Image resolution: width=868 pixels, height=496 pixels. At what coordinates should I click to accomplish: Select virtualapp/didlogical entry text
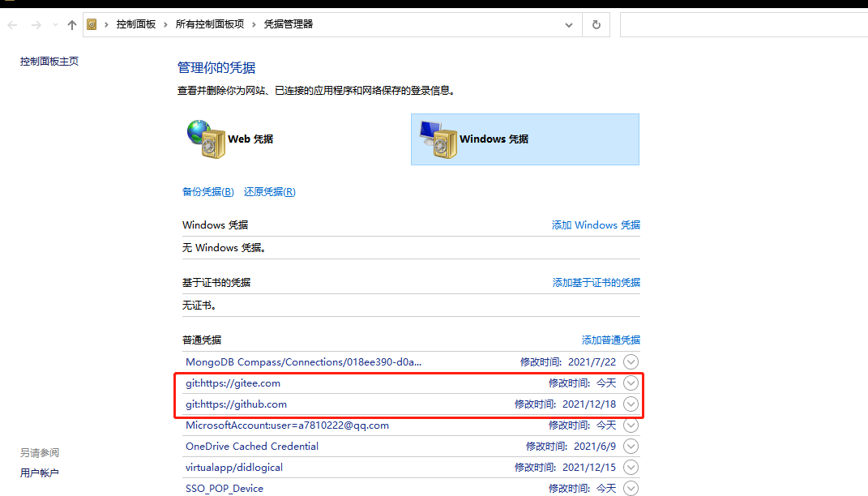click(234, 467)
